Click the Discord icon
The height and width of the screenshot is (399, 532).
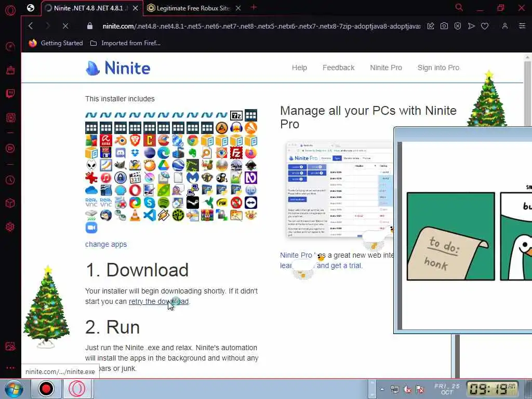(120, 153)
